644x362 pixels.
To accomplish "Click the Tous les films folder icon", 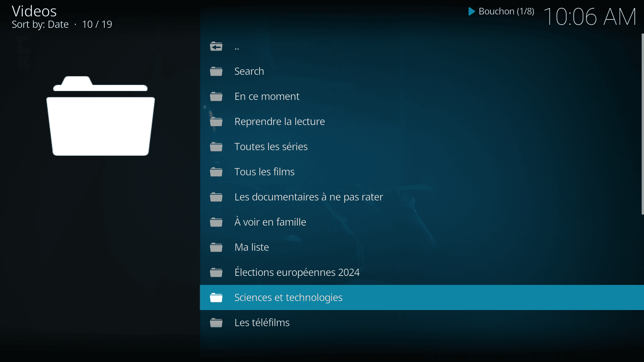I will [216, 172].
